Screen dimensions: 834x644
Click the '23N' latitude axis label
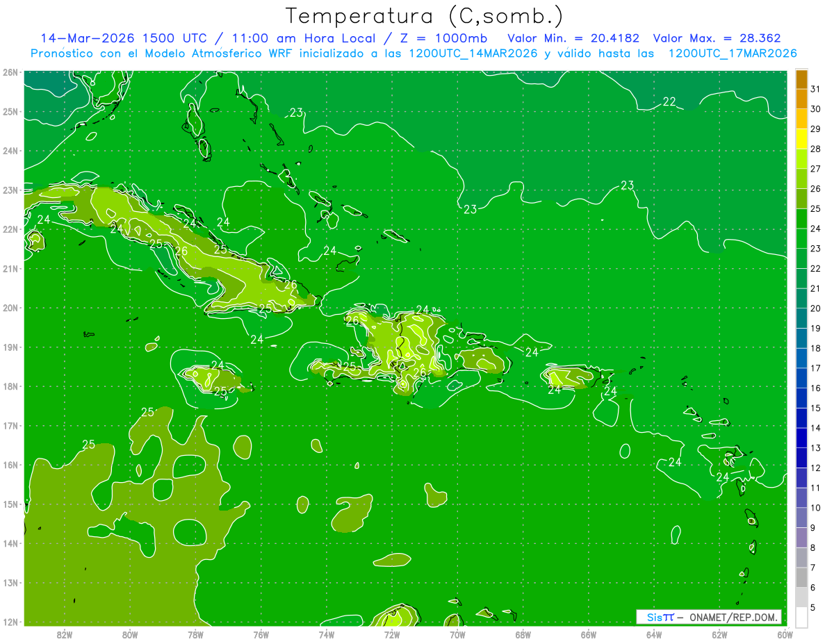(x=10, y=190)
